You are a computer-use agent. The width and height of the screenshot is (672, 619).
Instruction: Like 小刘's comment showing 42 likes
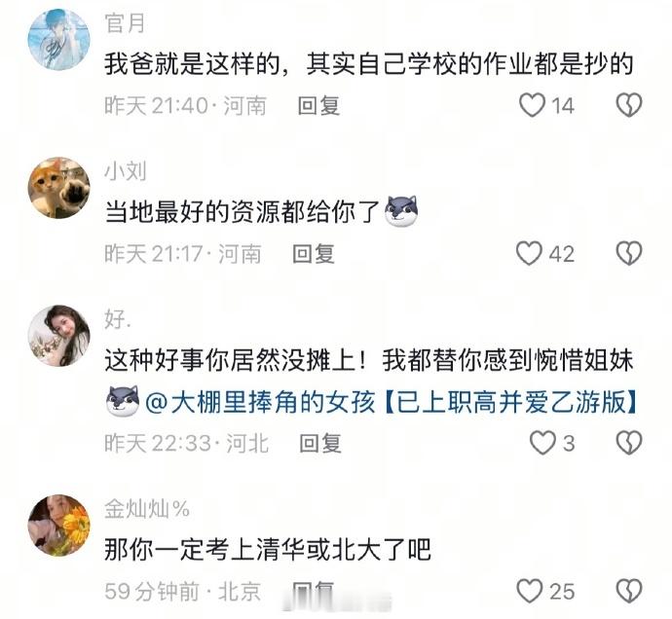coord(529,253)
